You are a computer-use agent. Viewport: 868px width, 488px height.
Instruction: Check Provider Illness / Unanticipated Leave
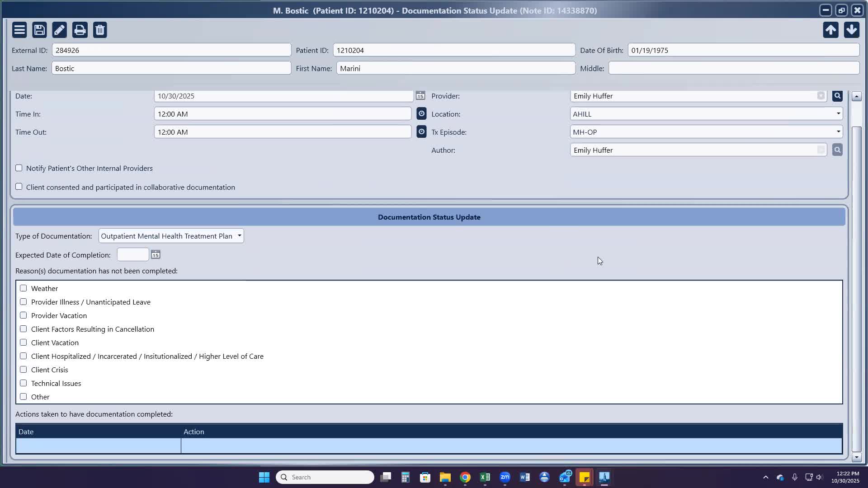pyautogui.click(x=24, y=302)
